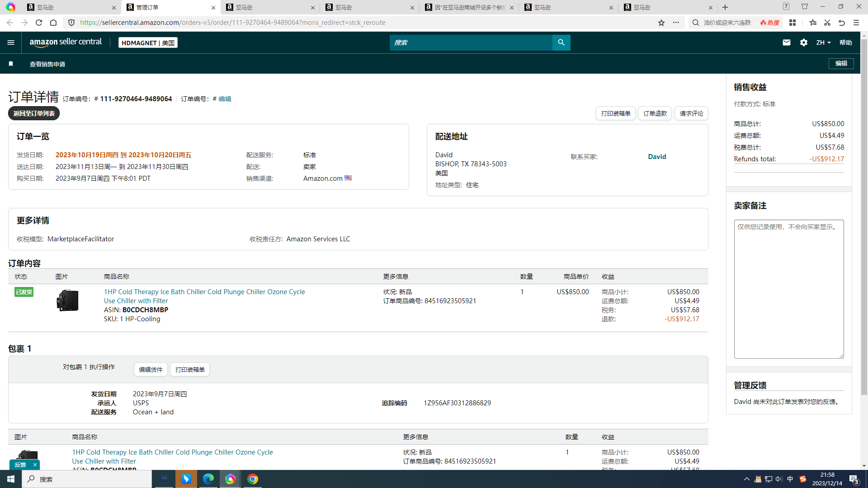868x488 pixels.
Task: Click 打印装箱单 in the package 1 section
Action: point(190,370)
